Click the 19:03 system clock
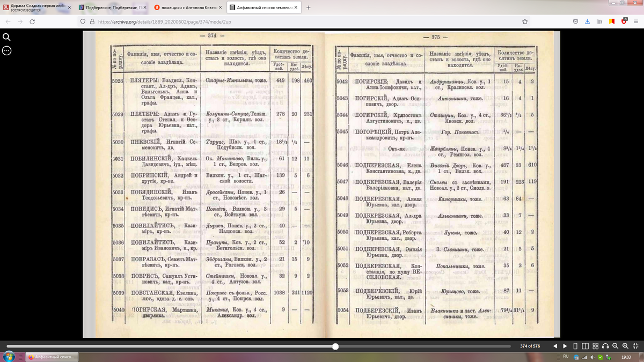The width and height of the screenshot is (644, 362). tap(626, 357)
